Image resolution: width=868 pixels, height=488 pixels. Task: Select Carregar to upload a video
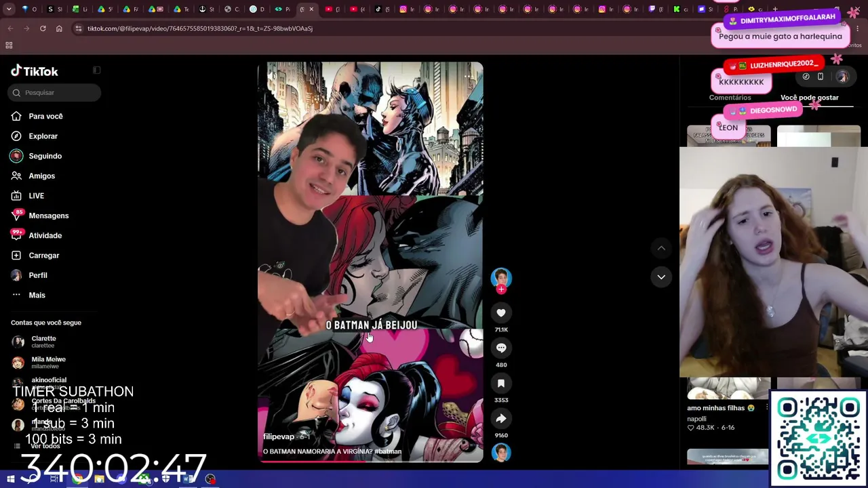[43, 256]
